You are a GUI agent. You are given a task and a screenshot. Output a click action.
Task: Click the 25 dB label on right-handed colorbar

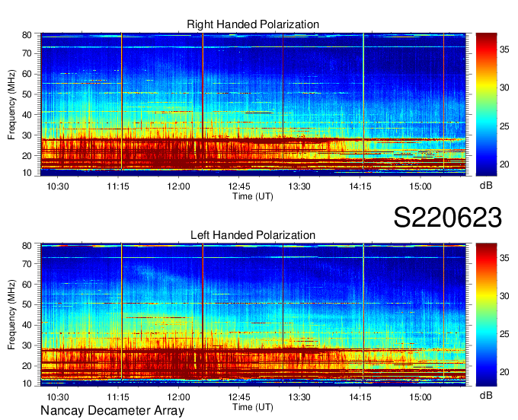click(504, 126)
